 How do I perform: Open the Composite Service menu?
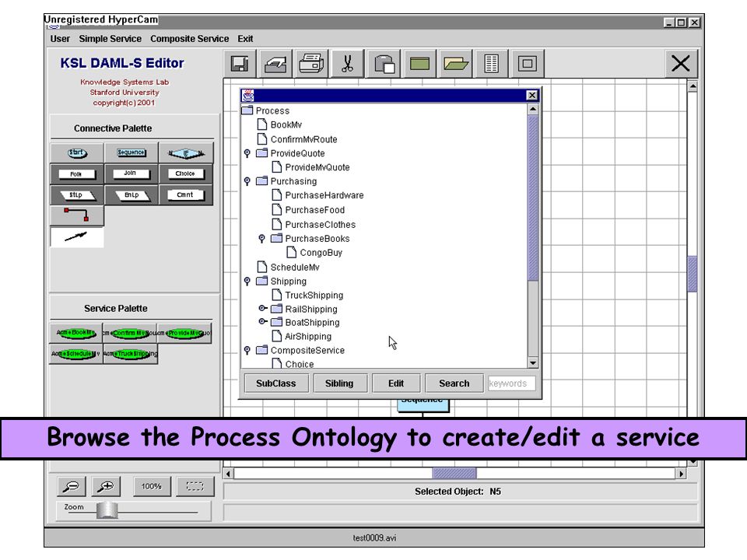190,39
